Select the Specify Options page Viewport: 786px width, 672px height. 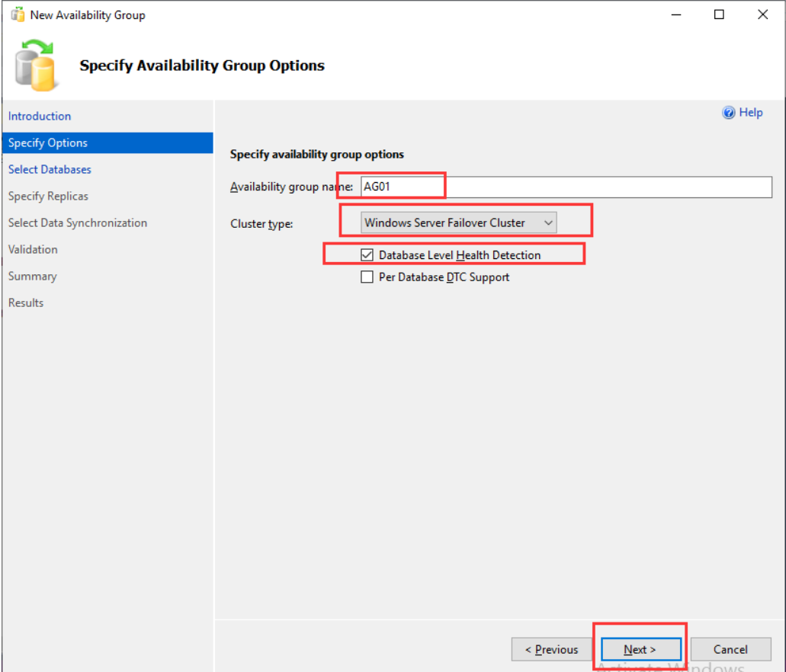pyautogui.click(x=48, y=142)
